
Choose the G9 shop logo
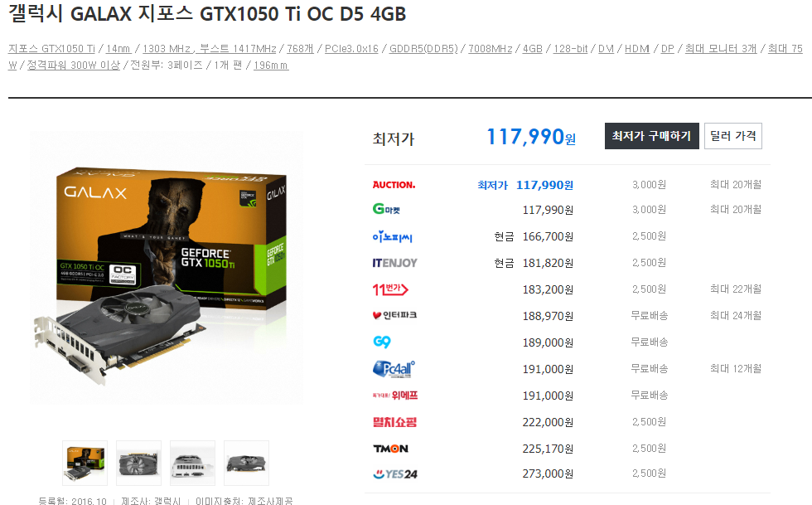(382, 342)
